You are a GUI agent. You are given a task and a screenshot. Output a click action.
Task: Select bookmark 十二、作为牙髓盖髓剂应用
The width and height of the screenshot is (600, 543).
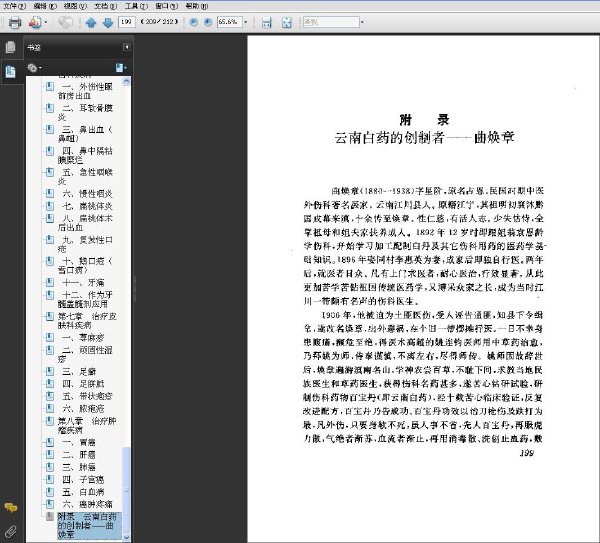click(85, 300)
